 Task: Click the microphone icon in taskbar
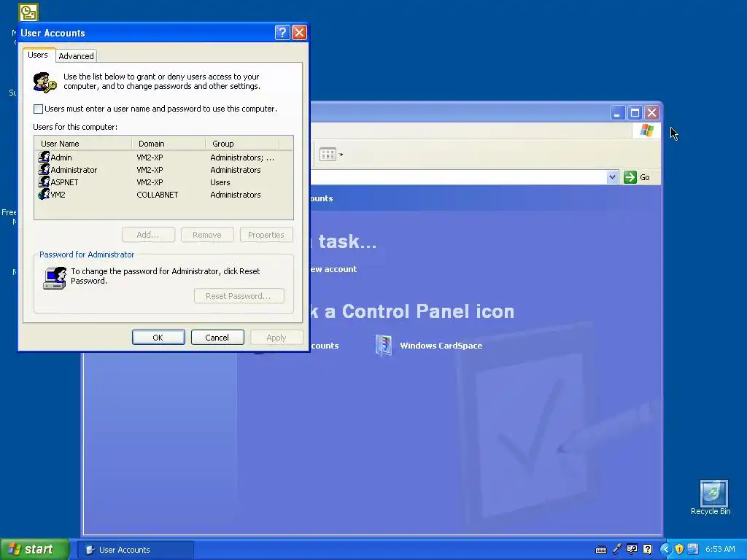617,549
